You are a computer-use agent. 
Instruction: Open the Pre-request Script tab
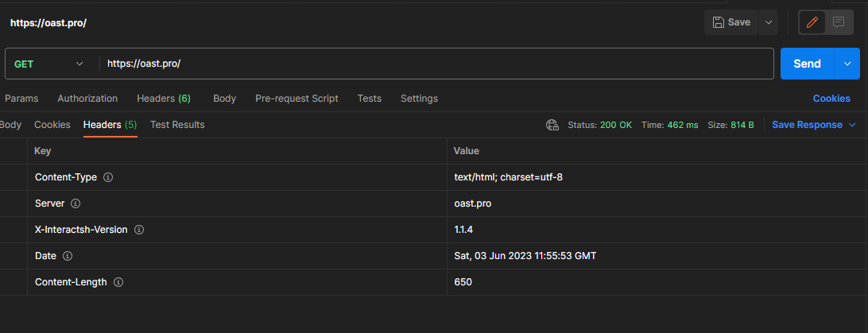tap(296, 99)
